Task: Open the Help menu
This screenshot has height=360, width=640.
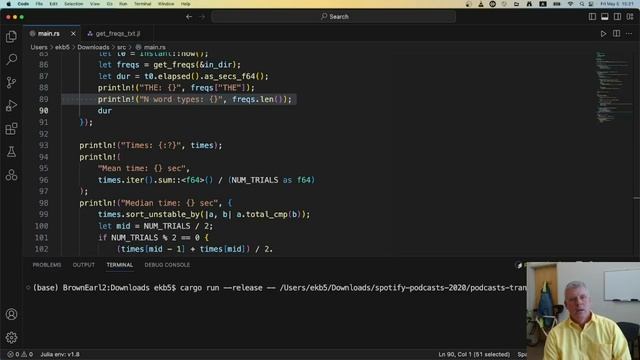Action: (x=185, y=4)
